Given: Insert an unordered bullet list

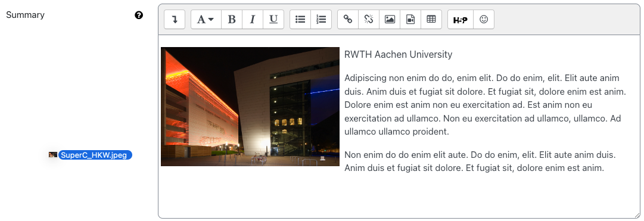Looking at the screenshot, I should 300,19.
